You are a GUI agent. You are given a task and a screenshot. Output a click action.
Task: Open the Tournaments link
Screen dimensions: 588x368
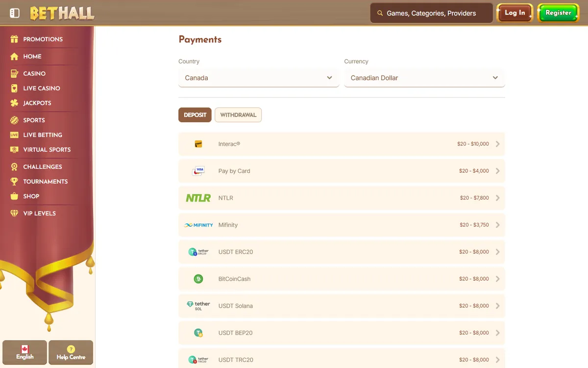pos(46,182)
